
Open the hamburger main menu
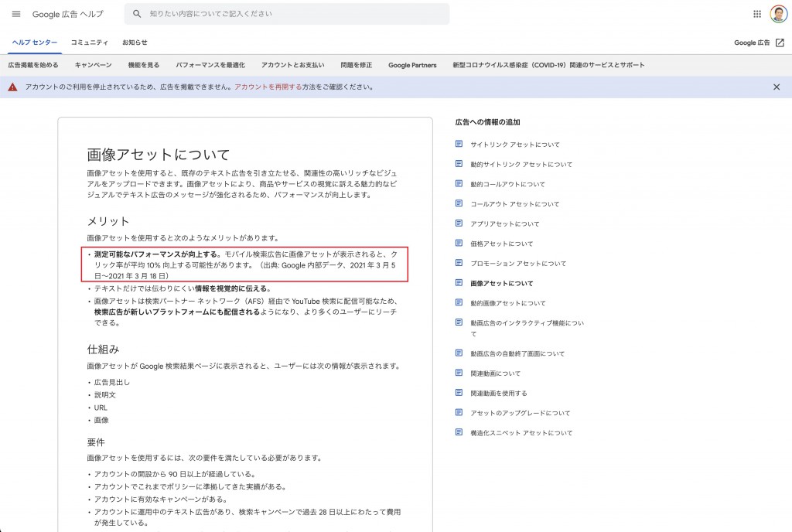pyautogui.click(x=16, y=14)
